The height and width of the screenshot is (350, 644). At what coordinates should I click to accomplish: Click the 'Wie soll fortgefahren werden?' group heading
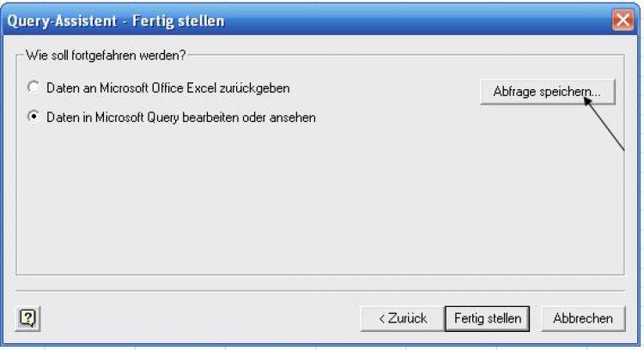coord(105,57)
